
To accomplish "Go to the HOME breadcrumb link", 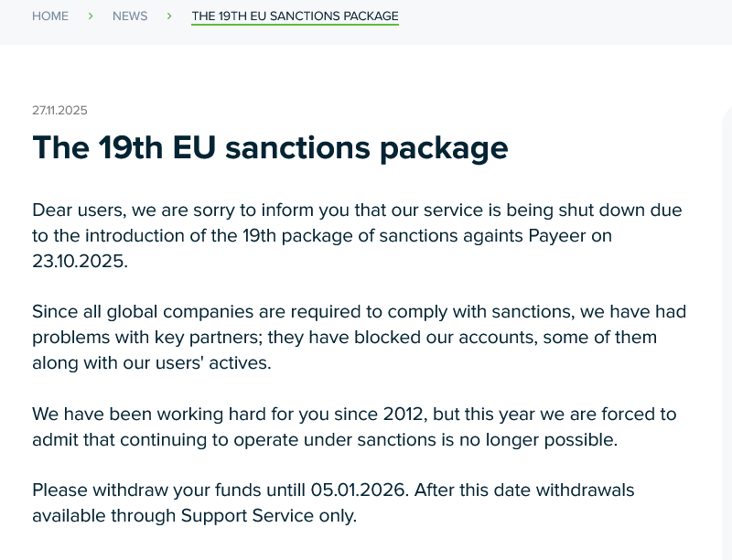I will [x=50, y=16].
